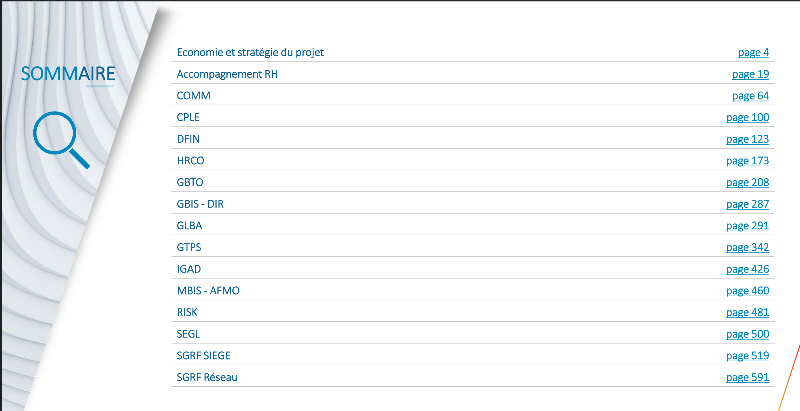Jump to page 500
Screen dimensions: 800x411
click(747, 334)
